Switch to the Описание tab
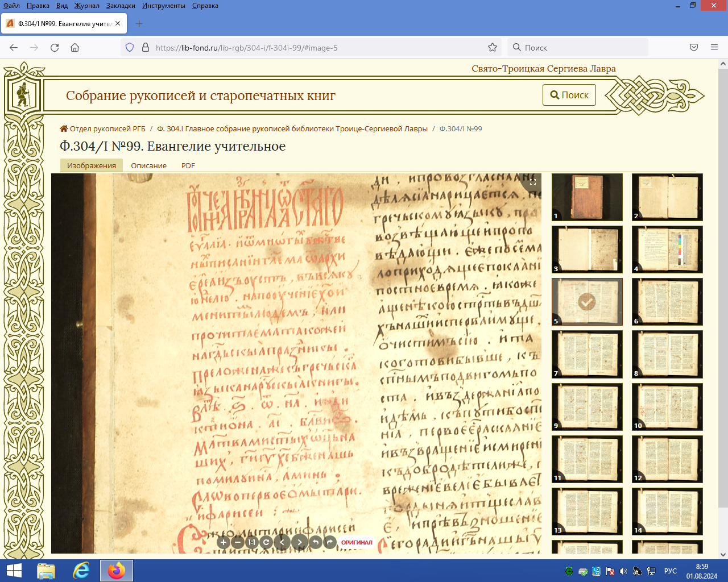 [x=149, y=165]
